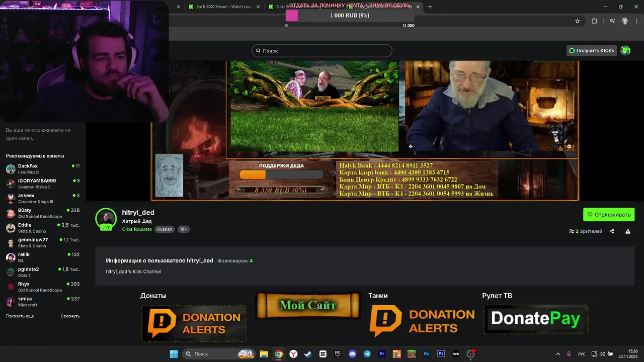Click the microphone tray icon
This screenshot has height=362, width=644.
click(x=569, y=354)
